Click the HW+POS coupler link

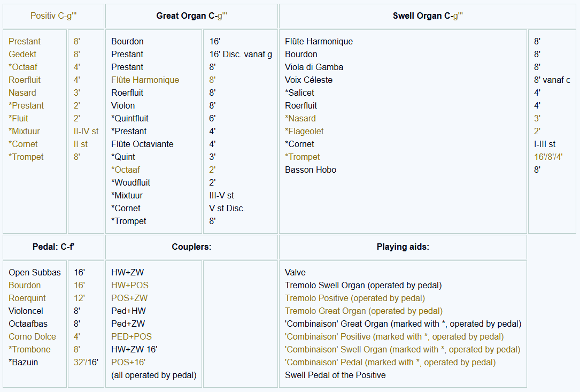[130, 285]
